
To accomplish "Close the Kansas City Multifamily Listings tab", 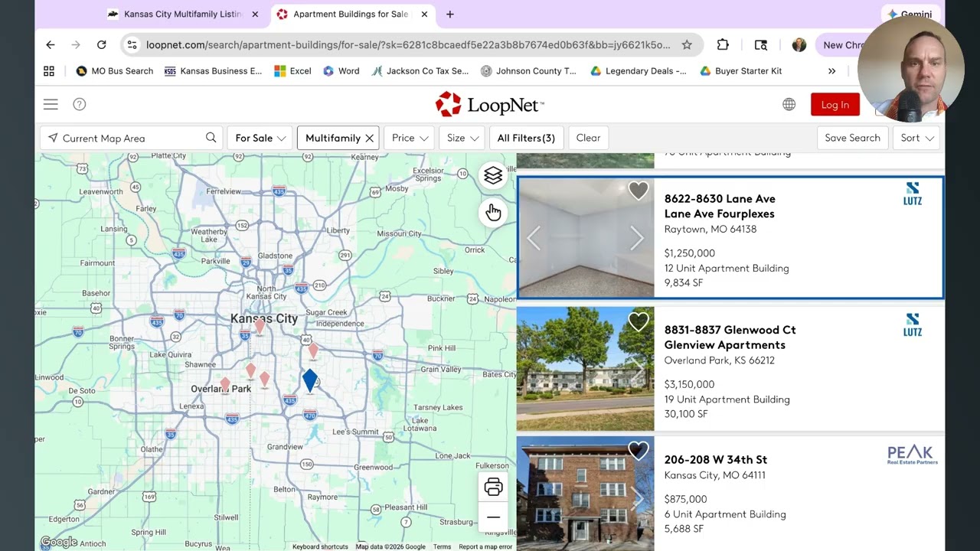I will tap(255, 14).
